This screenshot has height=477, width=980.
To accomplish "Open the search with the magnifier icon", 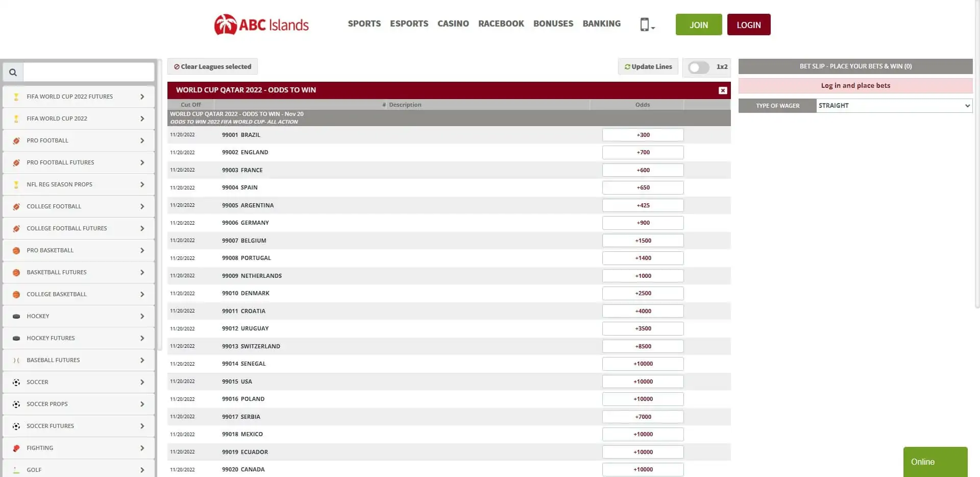I will 13,72.
